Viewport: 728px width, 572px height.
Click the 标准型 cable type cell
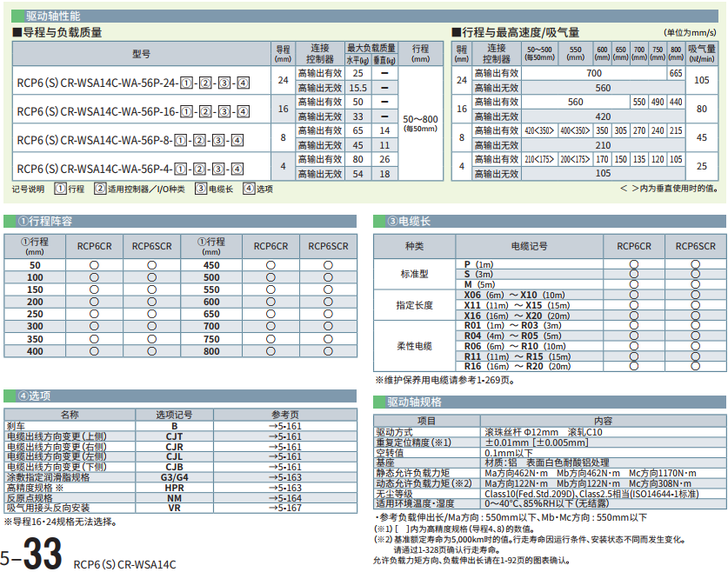[414, 274]
